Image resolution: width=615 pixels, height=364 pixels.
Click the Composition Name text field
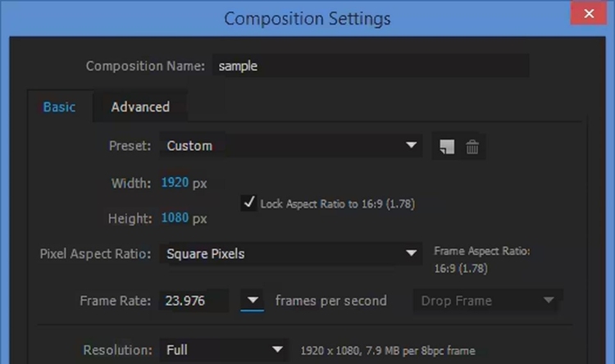click(370, 66)
